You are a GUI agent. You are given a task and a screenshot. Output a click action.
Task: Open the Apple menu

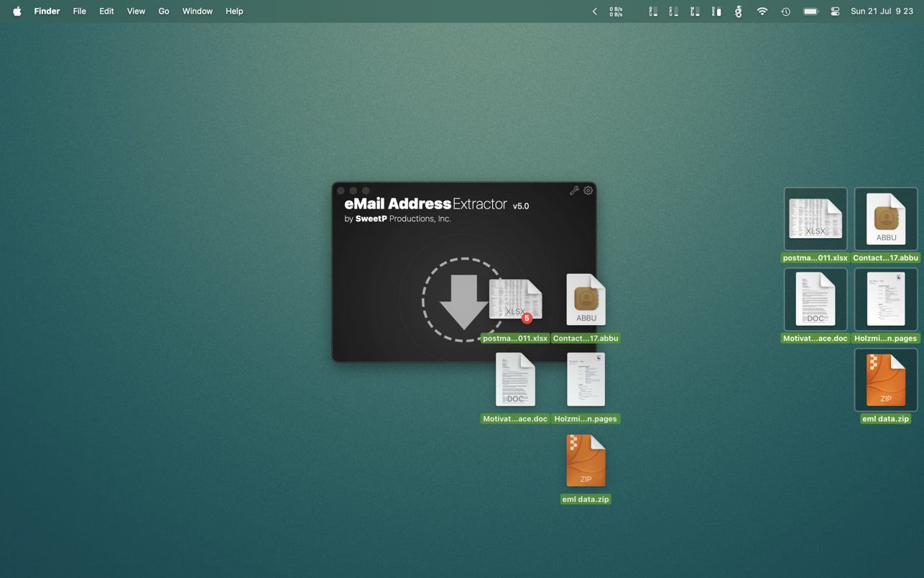pos(17,11)
